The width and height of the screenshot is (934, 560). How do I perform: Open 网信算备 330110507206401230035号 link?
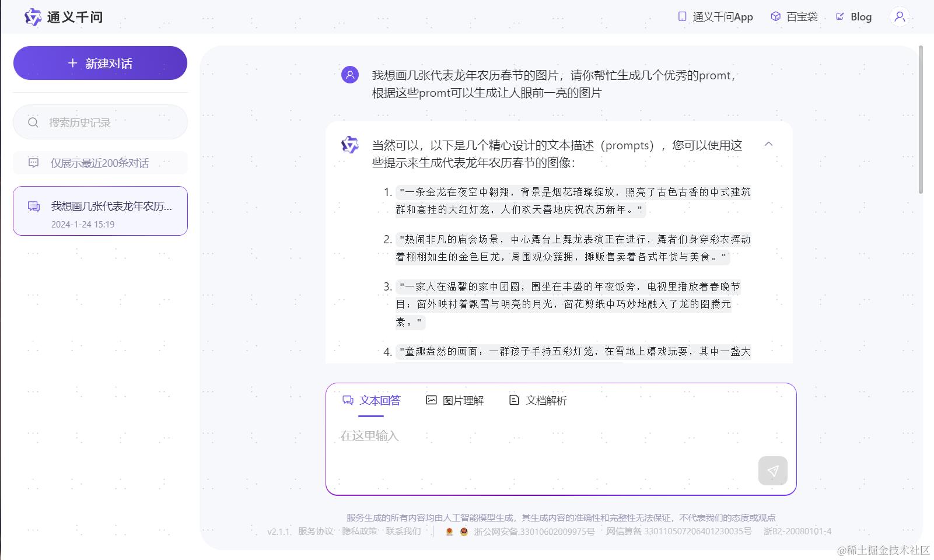click(679, 531)
